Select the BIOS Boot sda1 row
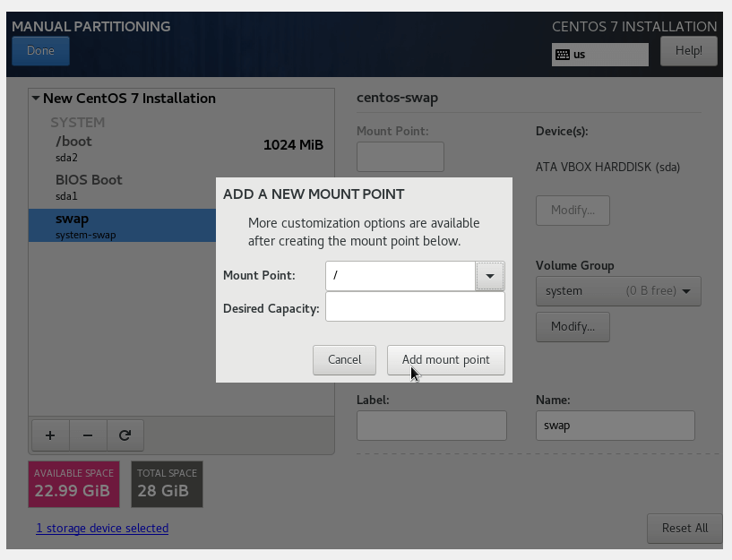 (x=123, y=186)
